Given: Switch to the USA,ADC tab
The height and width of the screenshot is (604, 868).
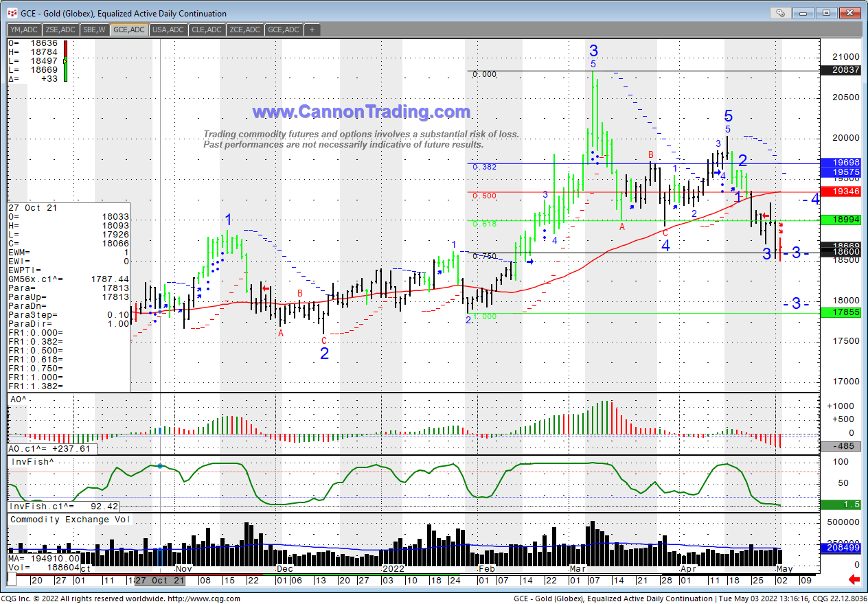Looking at the screenshot, I should [168, 30].
